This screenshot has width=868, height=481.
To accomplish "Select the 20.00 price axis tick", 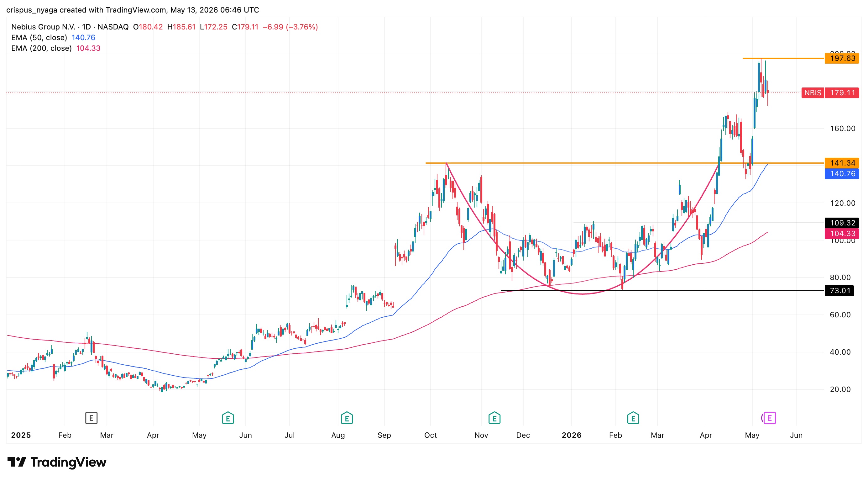I will click(x=840, y=389).
